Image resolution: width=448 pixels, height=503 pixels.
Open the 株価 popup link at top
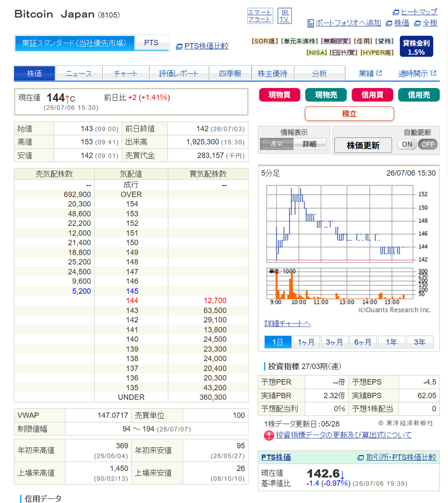pyautogui.click(x=401, y=23)
